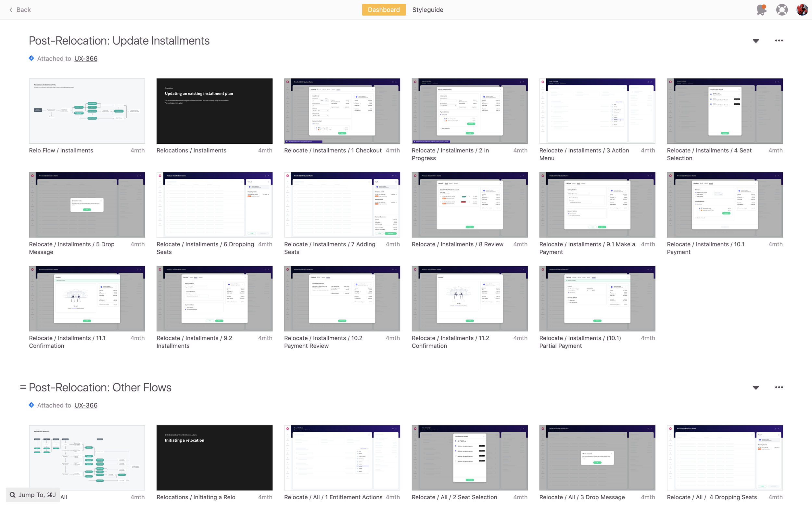Screen dimensions: 812x508
Task: Open the 5 Drop Message installments thumbnail
Action: 87,205
